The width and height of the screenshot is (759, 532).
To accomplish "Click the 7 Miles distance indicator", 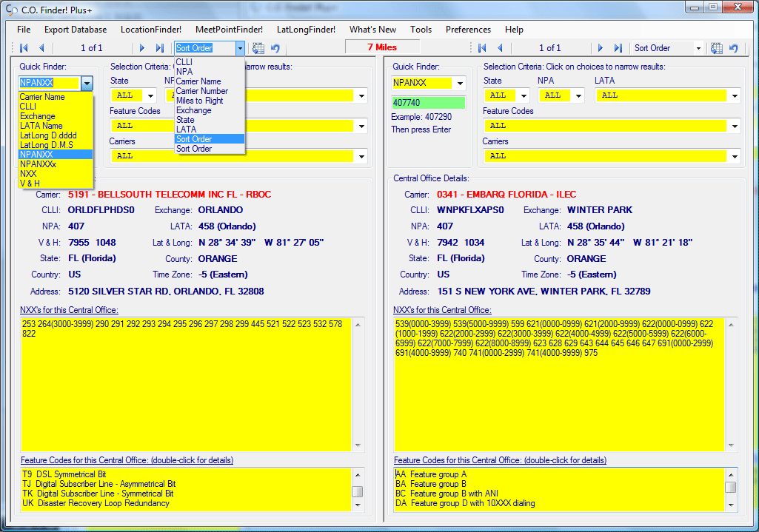I will coord(382,47).
